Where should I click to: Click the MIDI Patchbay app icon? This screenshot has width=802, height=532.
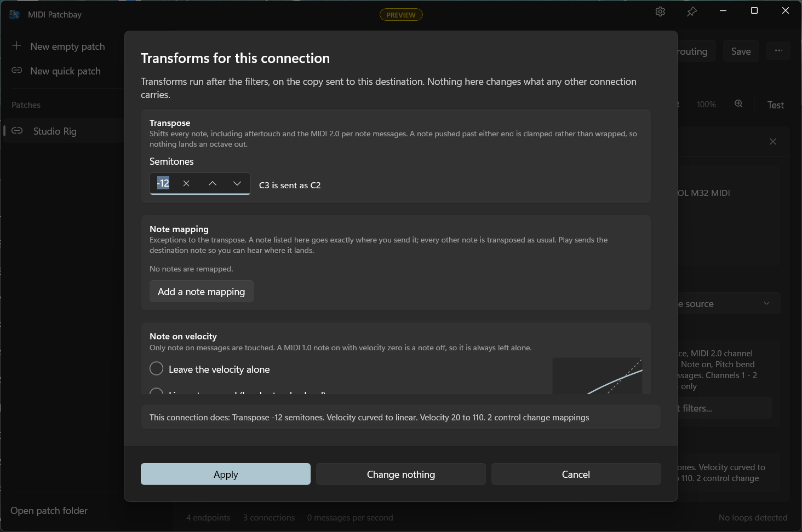[15, 15]
